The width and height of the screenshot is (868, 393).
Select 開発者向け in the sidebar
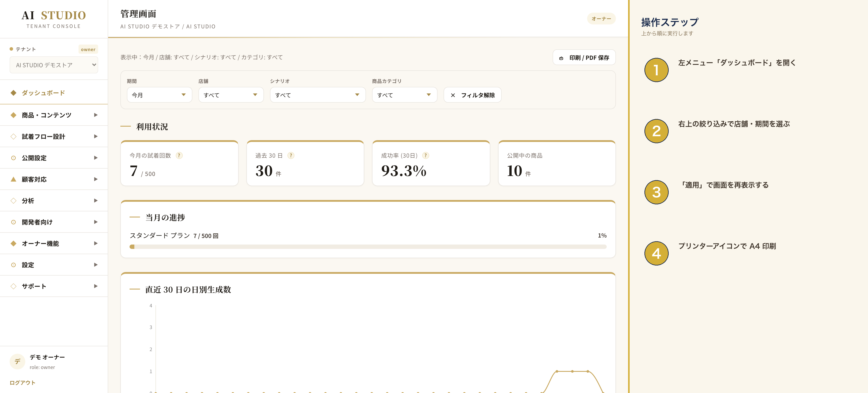(54, 222)
